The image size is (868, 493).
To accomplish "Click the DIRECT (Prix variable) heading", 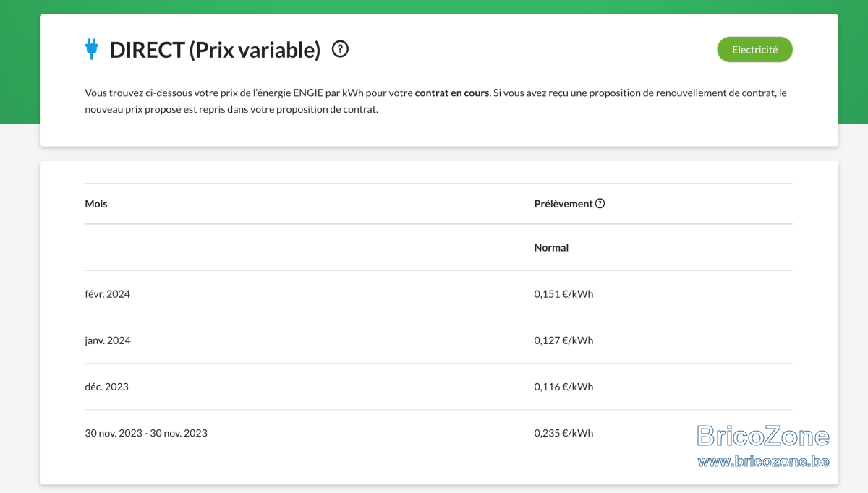I will coord(215,50).
